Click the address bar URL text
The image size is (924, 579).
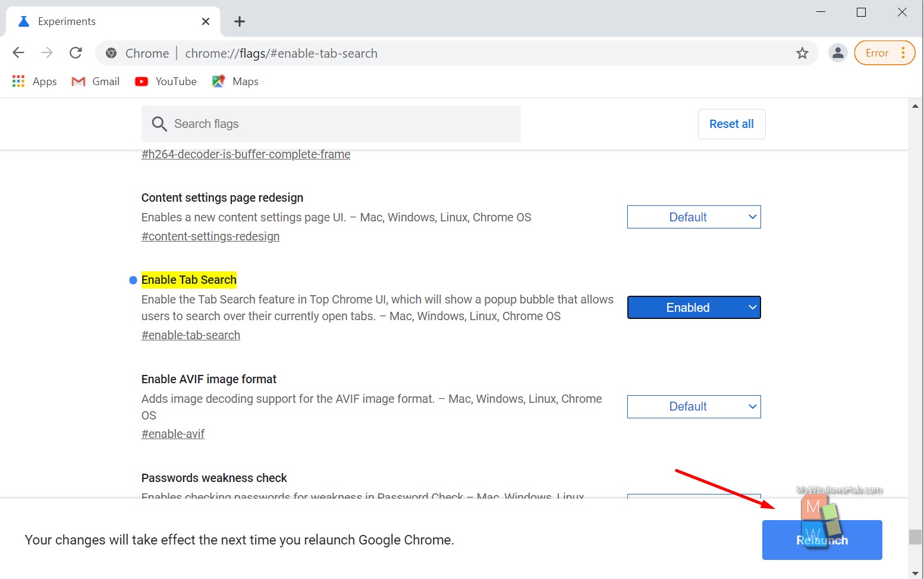(281, 53)
